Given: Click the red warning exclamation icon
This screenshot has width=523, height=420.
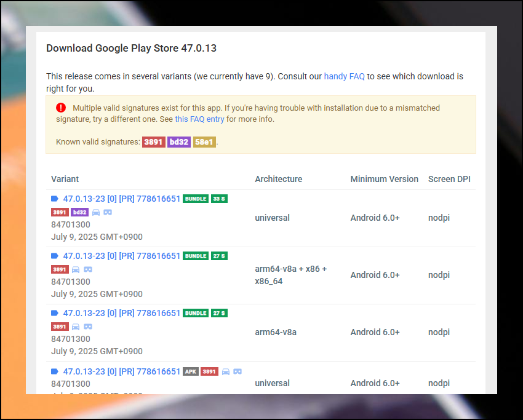Looking at the screenshot, I should 61,108.
